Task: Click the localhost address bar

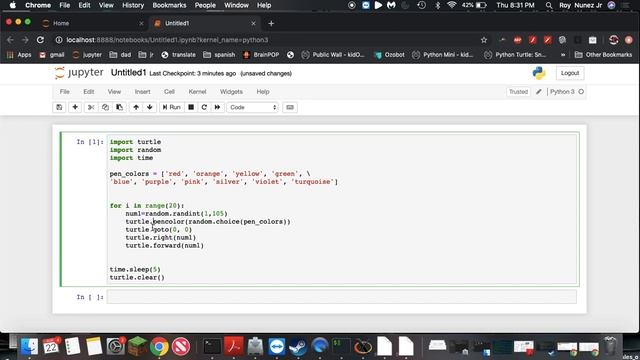Action: click(x=265, y=40)
